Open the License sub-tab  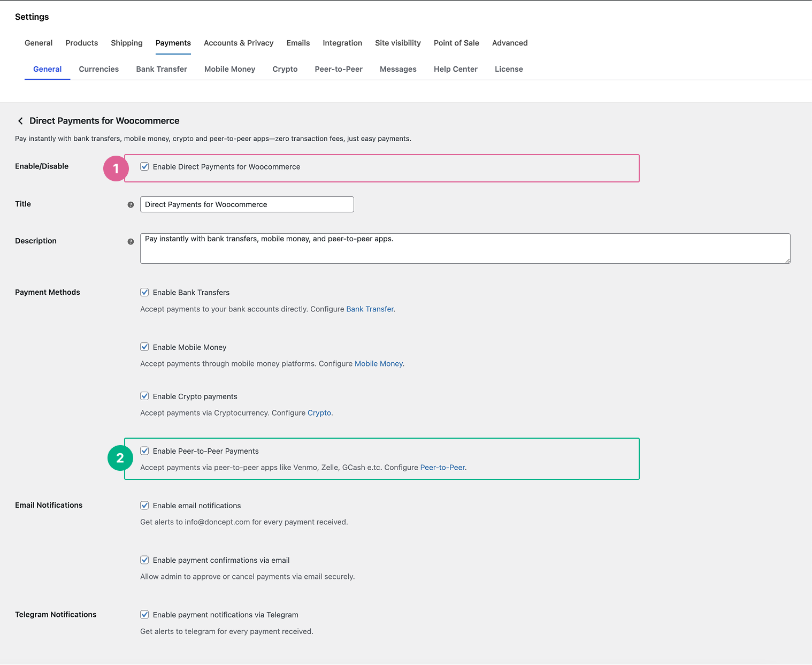point(509,69)
